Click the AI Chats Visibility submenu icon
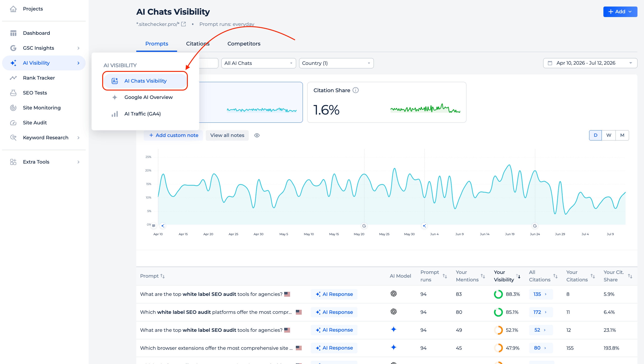The width and height of the screenshot is (644, 364). [115, 81]
